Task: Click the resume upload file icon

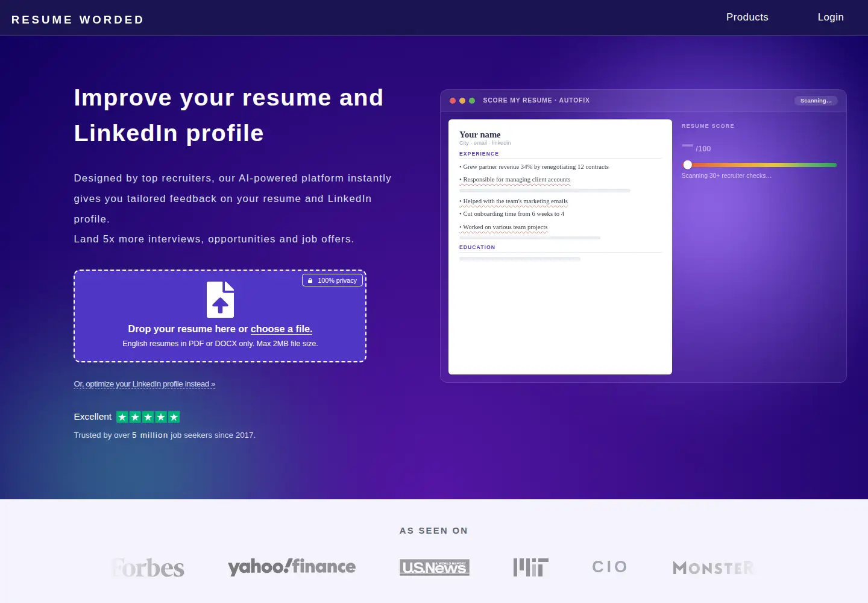Action: point(220,299)
